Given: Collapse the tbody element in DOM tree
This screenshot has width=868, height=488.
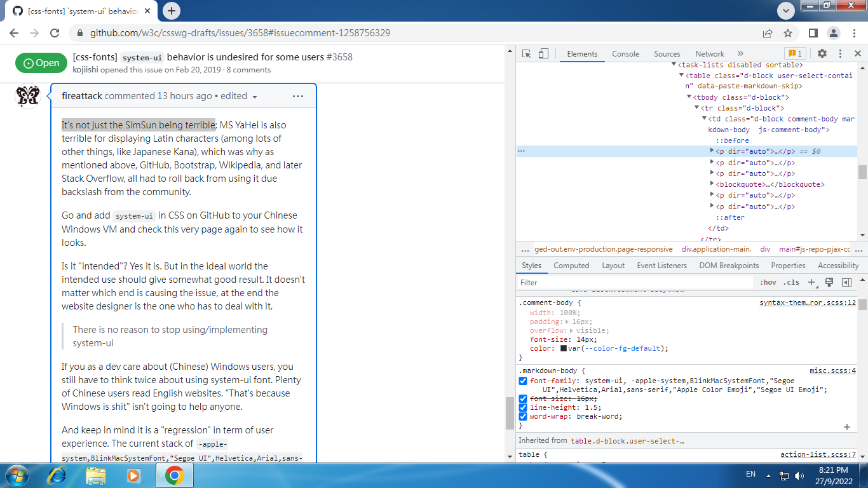Looking at the screenshot, I should pyautogui.click(x=688, y=97).
